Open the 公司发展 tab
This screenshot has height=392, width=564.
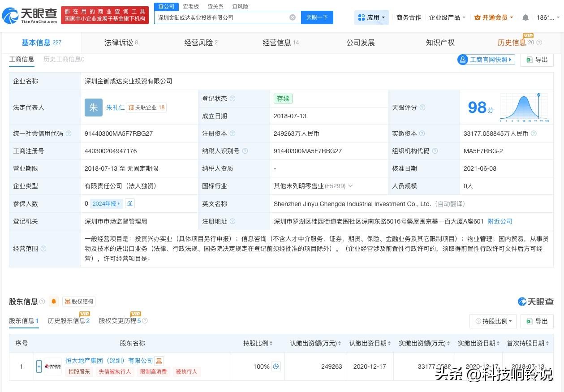pos(361,43)
